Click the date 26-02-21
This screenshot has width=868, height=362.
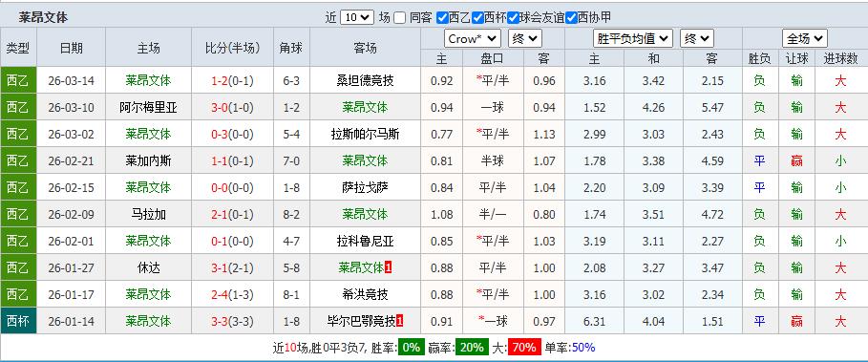(x=71, y=161)
